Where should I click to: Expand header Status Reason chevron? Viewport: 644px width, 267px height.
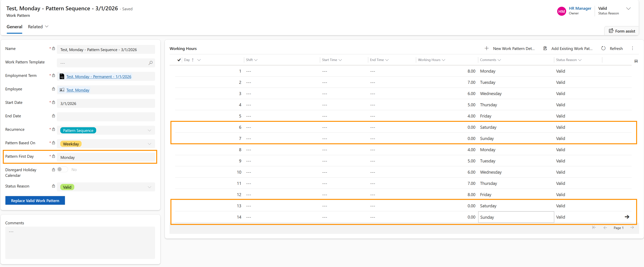click(x=628, y=9)
